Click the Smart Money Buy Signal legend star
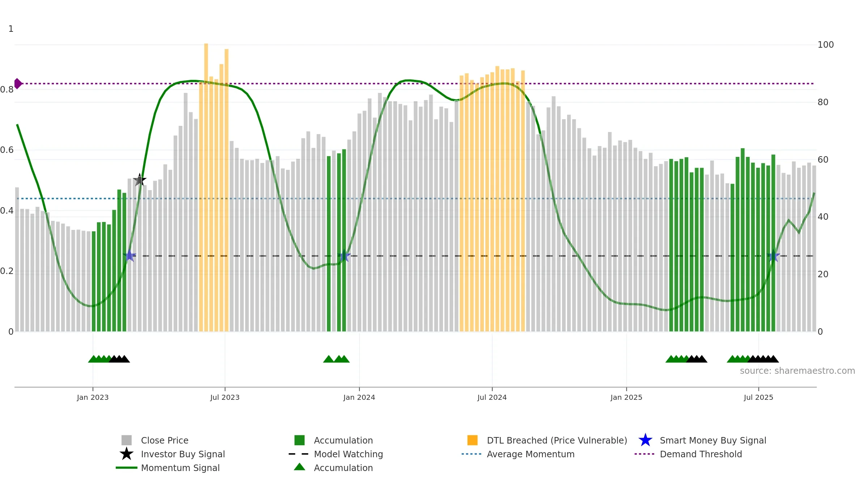This screenshot has height=488, width=868. [x=645, y=440]
